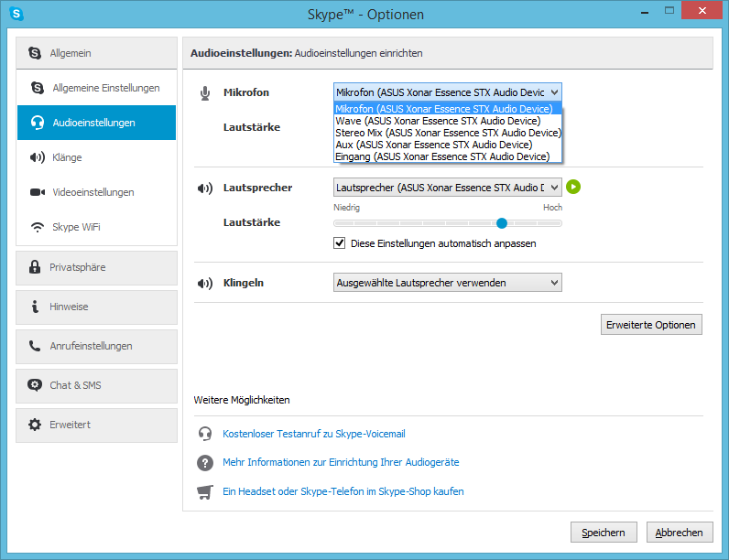The width and height of the screenshot is (729, 560).
Task: Click the Skype icon beside Allgemein
Action: pos(35,53)
